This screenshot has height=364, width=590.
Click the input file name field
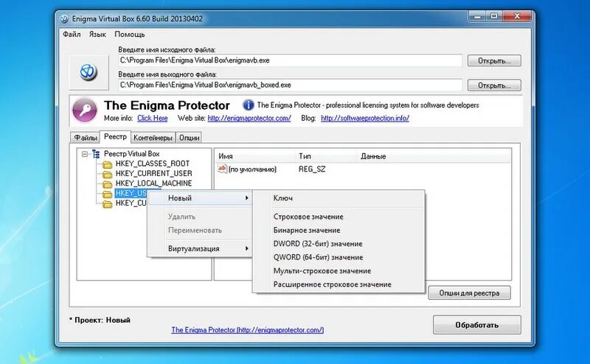(x=290, y=60)
